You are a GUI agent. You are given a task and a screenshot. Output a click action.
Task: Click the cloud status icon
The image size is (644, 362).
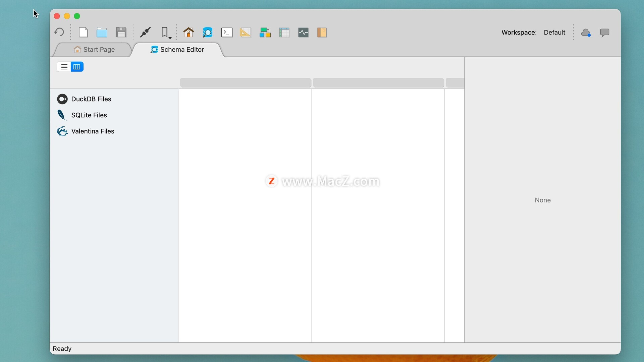586,33
